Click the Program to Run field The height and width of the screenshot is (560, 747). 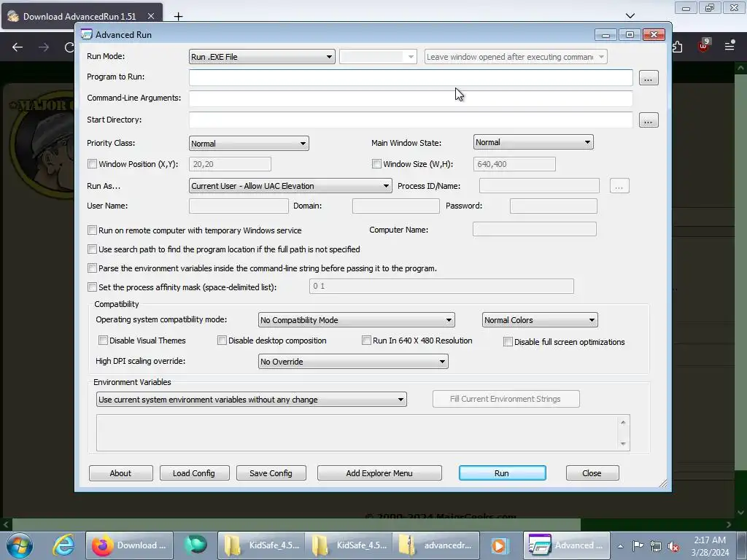(x=411, y=77)
